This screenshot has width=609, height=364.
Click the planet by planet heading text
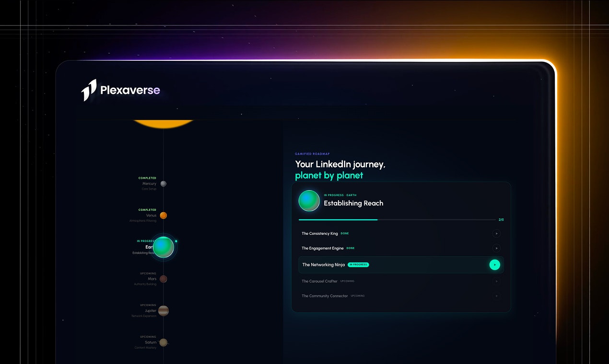[x=329, y=176]
